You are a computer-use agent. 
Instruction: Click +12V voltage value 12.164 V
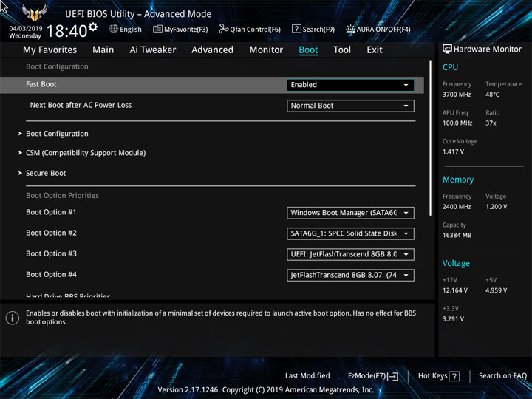pos(455,290)
